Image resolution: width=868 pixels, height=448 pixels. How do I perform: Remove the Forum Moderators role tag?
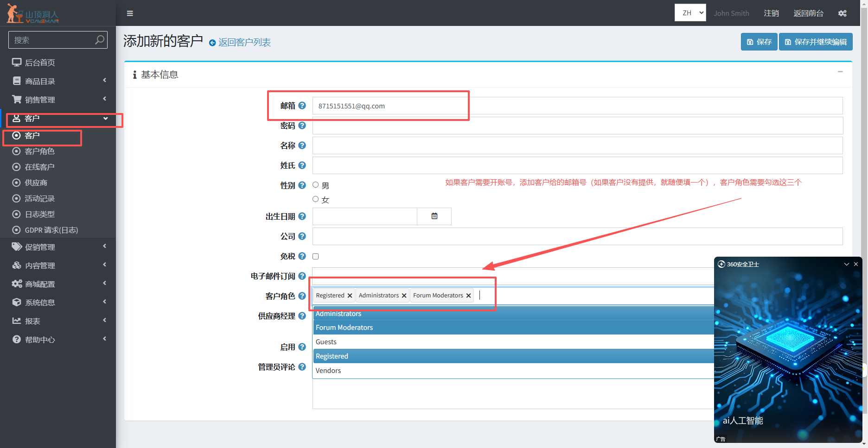tap(468, 296)
